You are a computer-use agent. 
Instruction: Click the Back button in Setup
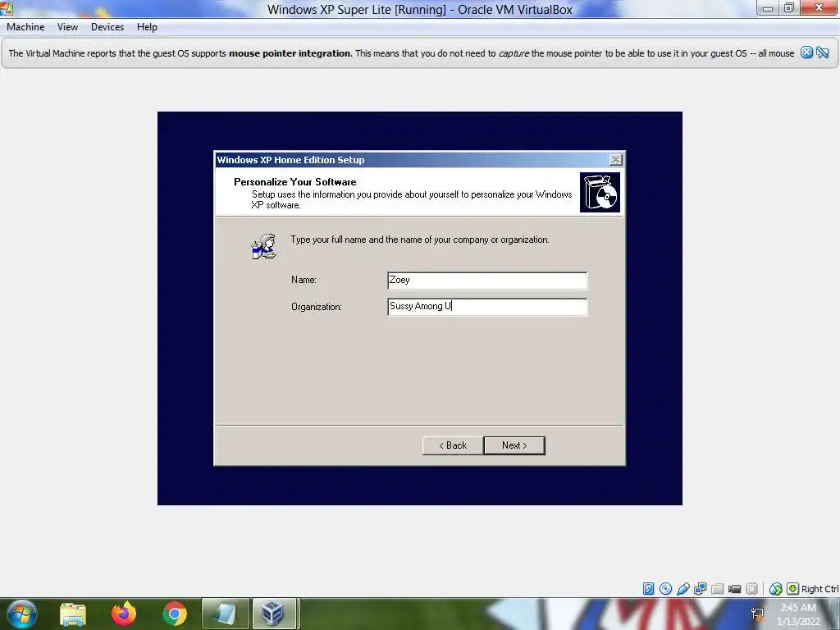click(453, 445)
